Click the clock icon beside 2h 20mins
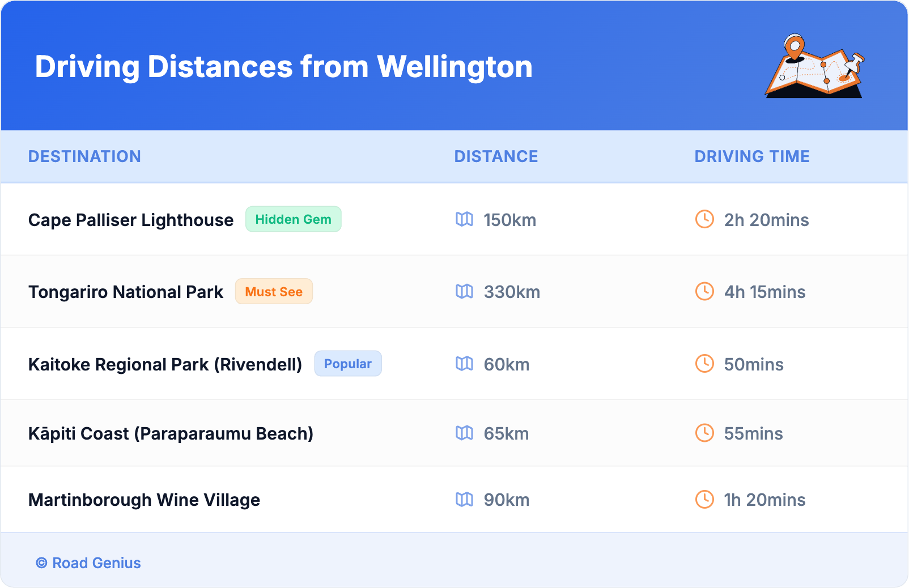The width and height of the screenshot is (909, 588). coord(704,219)
